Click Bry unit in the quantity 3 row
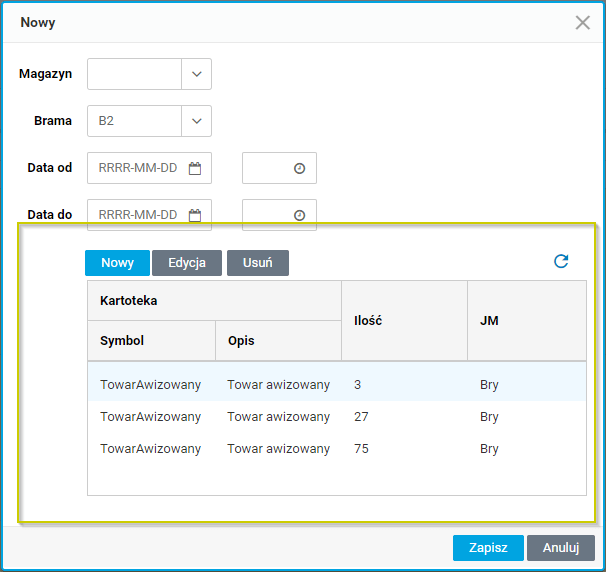The image size is (606, 572). pos(489,385)
